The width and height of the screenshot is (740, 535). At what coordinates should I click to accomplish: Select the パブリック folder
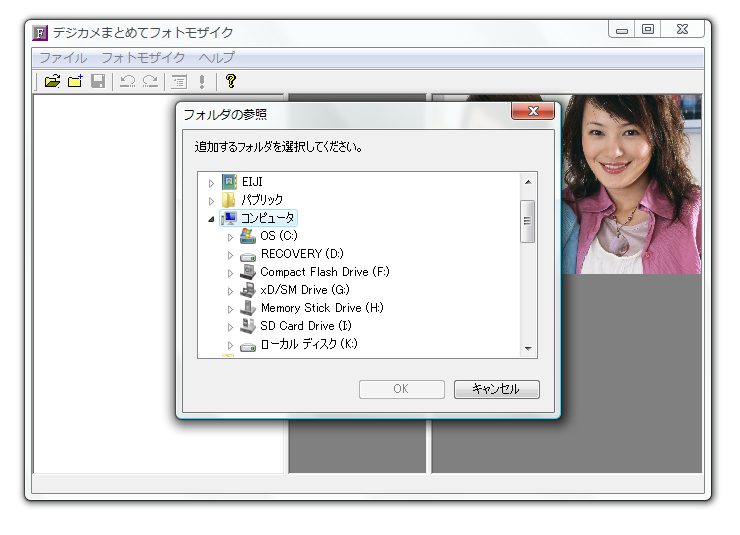click(261, 200)
